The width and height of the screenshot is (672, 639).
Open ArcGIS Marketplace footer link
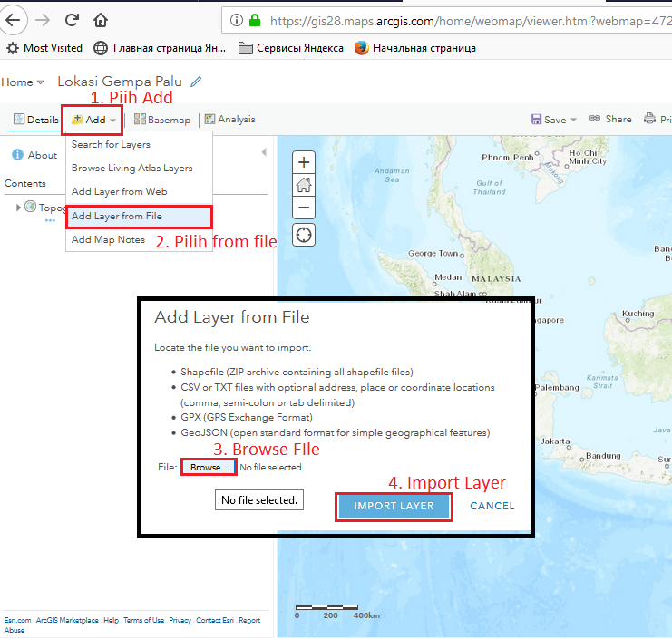tap(67, 620)
